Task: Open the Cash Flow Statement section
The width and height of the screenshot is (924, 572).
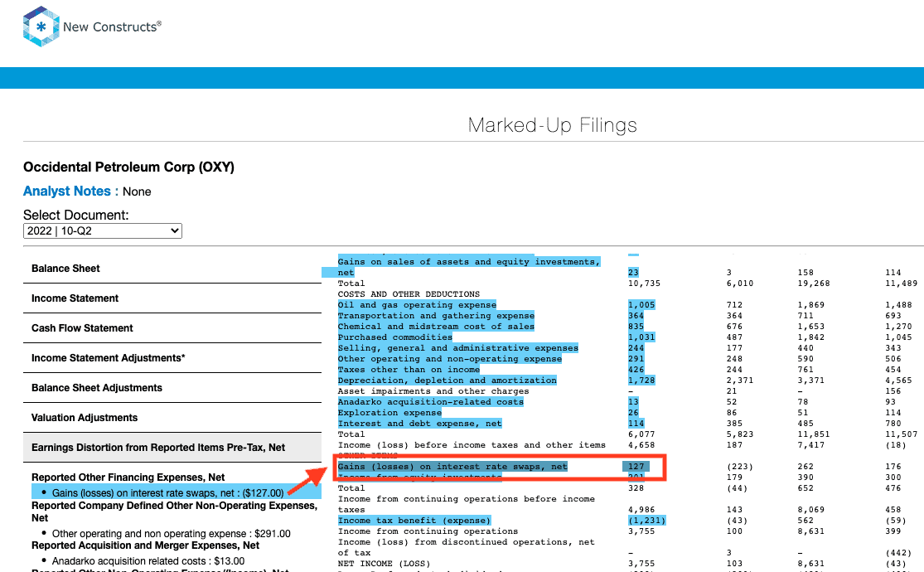Action: (172, 328)
